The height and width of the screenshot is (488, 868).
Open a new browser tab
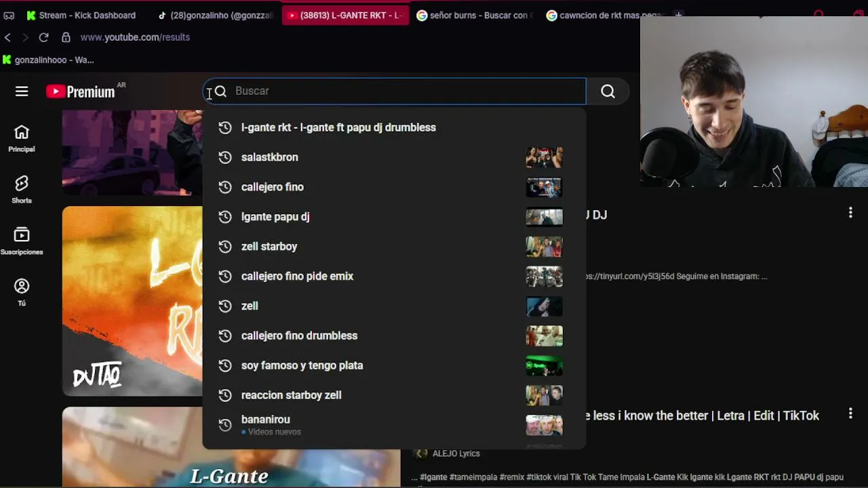[678, 14]
